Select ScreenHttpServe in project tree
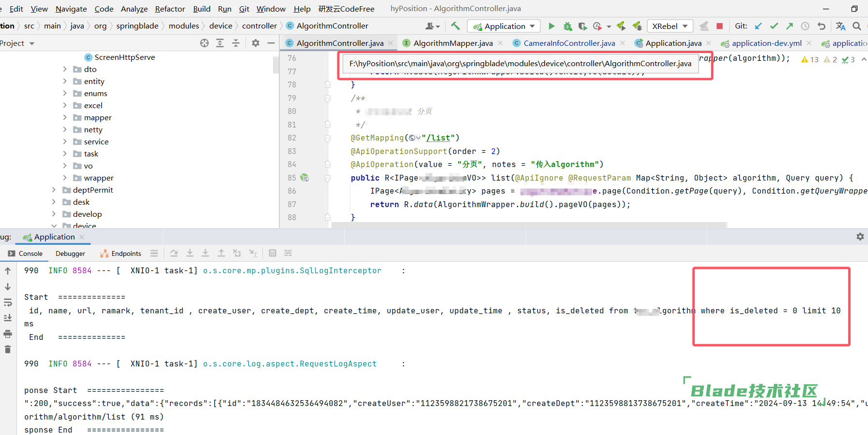The width and height of the screenshot is (868, 435). click(125, 57)
